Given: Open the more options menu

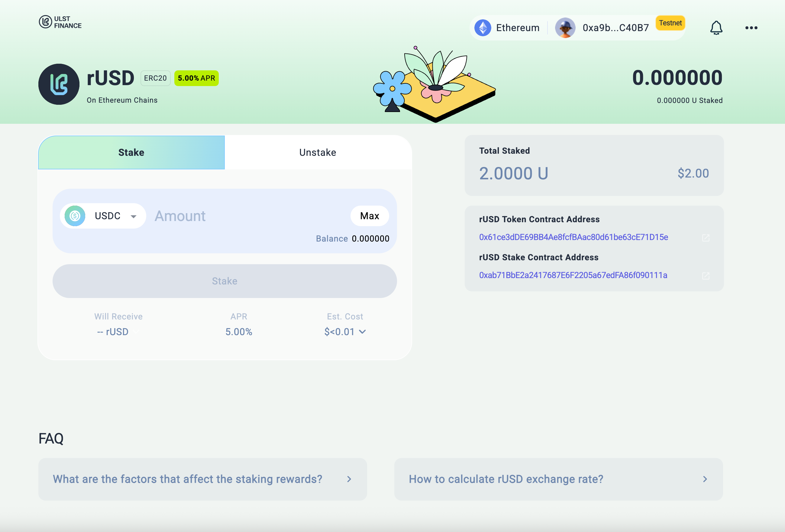Looking at the screenshot, I should 751,28.
